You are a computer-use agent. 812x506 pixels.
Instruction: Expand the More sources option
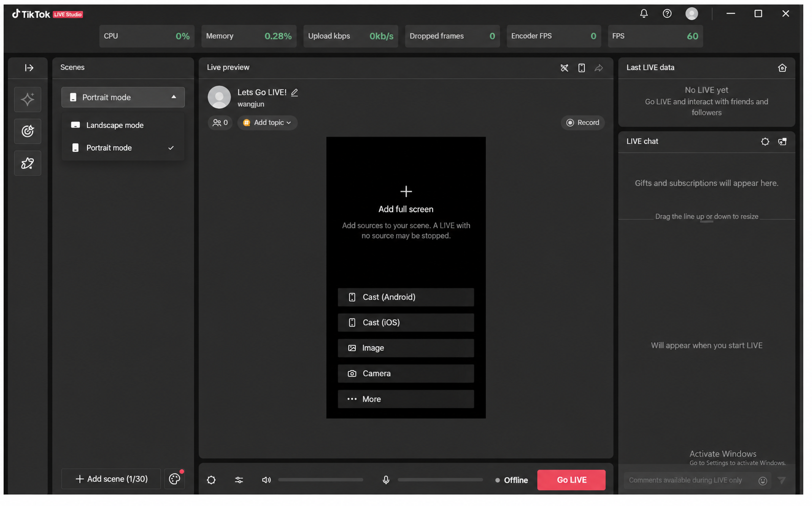(405, 399)
